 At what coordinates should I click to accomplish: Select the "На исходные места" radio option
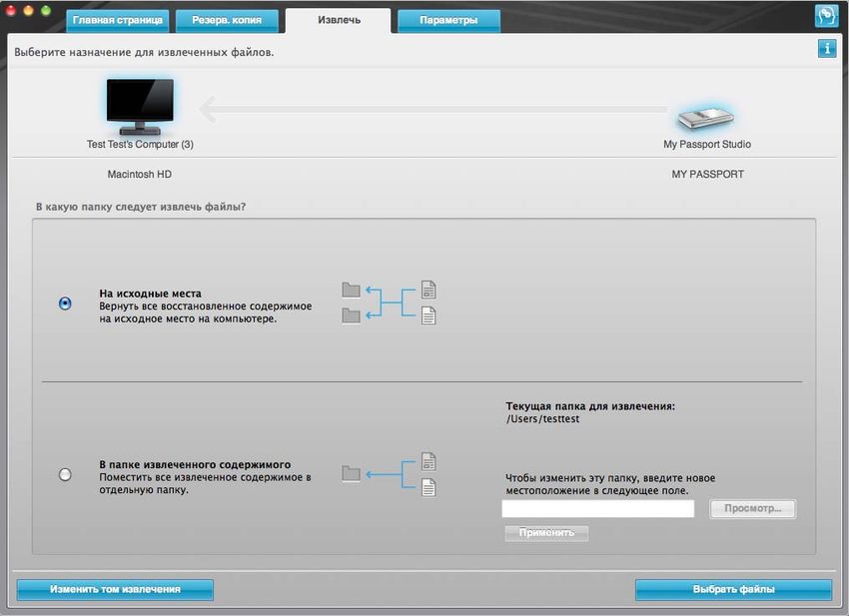[66, 304]
